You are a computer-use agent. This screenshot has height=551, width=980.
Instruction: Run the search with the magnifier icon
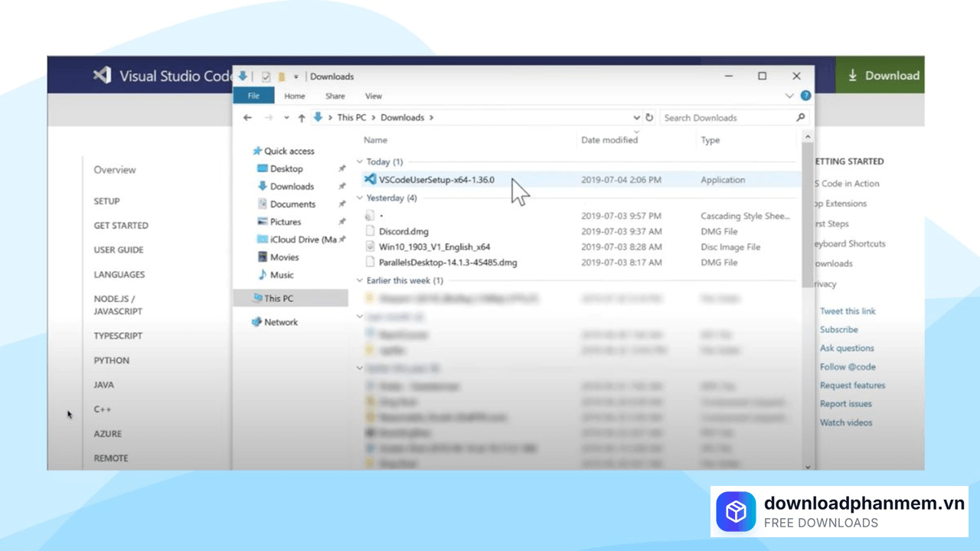(x=800, y=117)
